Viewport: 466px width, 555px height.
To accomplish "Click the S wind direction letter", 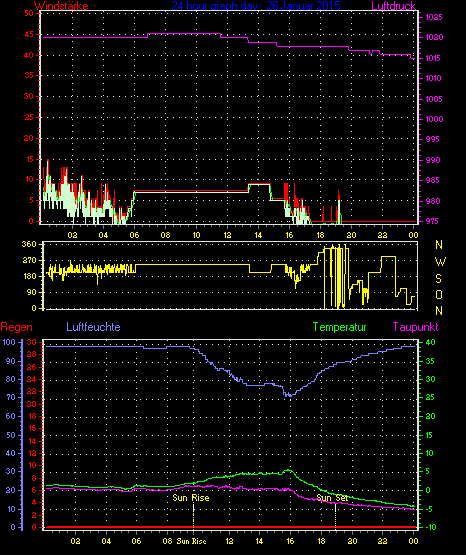I will pos(438,279).
